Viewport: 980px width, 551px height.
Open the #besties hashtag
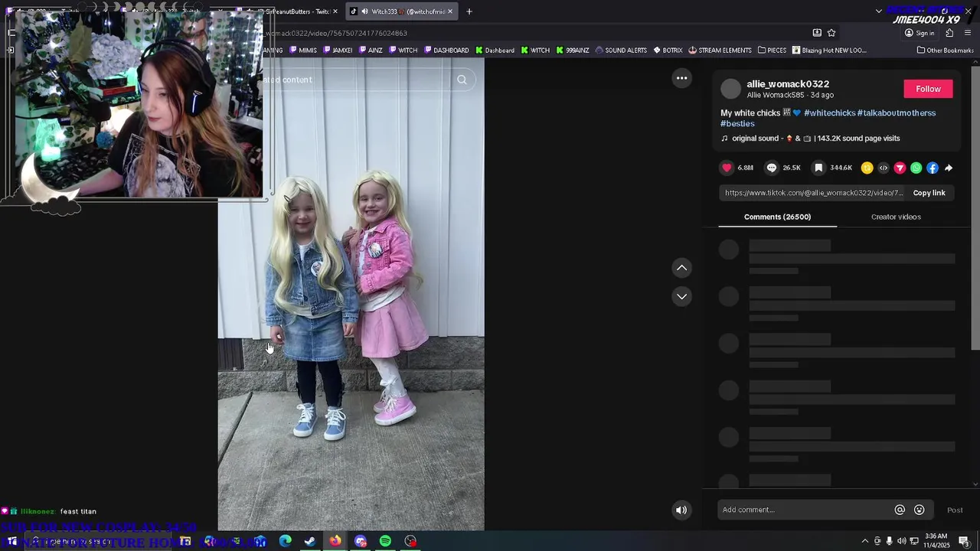click(737, 123)
